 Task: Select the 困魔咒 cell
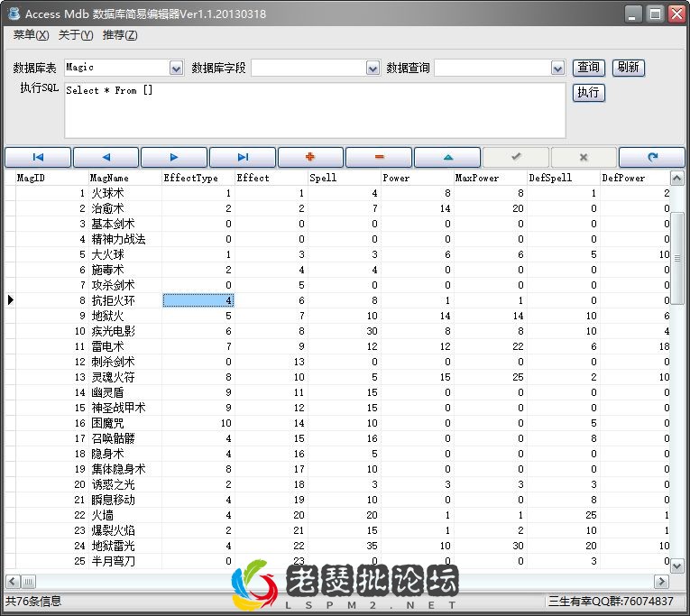point(125,423)
